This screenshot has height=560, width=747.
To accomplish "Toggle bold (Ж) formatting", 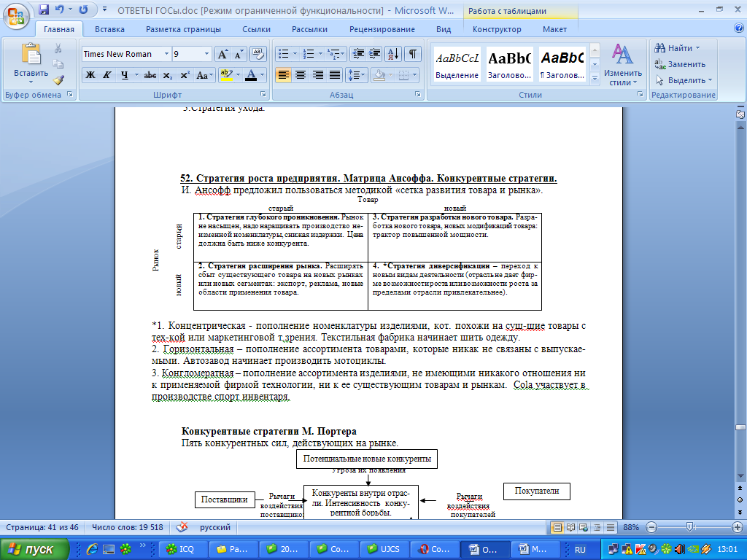I will 90,75.
